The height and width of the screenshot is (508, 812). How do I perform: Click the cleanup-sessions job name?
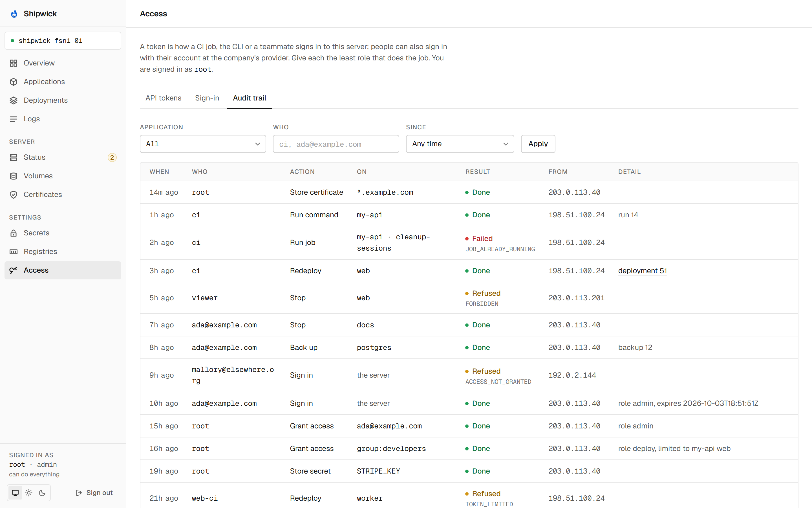coord(393,243)
